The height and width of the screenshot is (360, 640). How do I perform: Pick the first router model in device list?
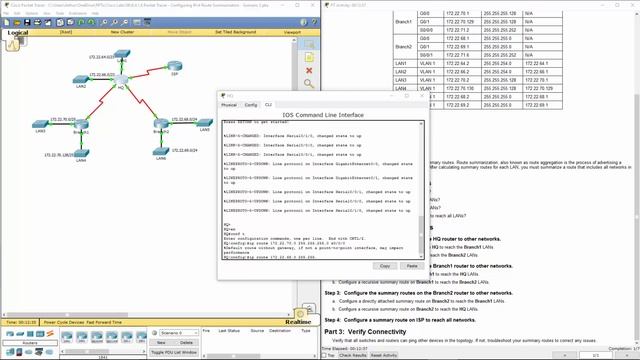point(67,337)
